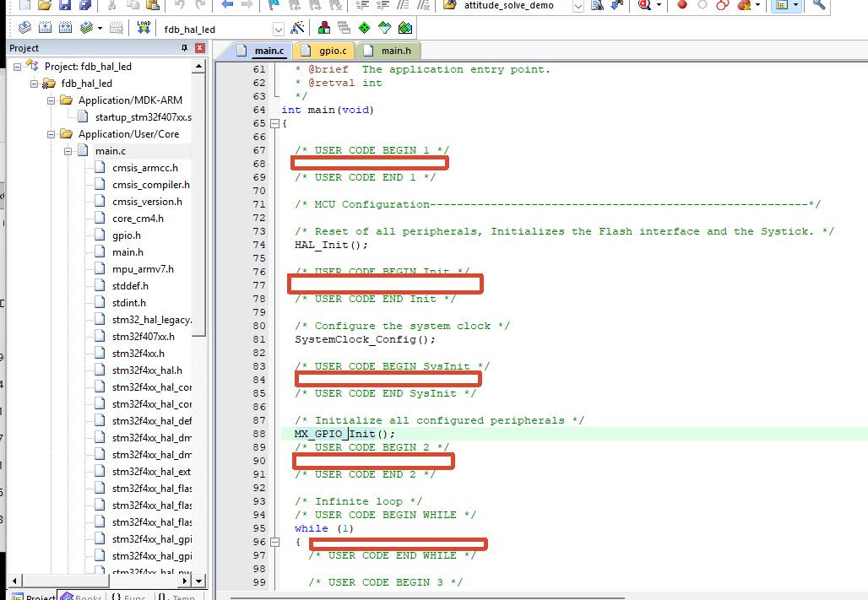Toggle the window layout button in the toolbar
Viewport: 868px width, 600px height.
click(782, 5)
